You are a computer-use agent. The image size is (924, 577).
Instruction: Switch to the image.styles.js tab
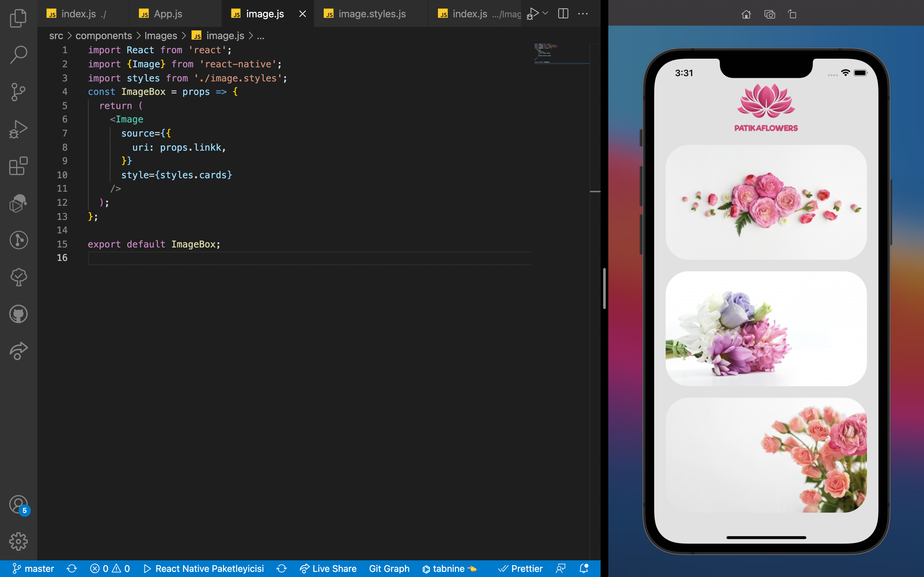click(x=372, y=13)
